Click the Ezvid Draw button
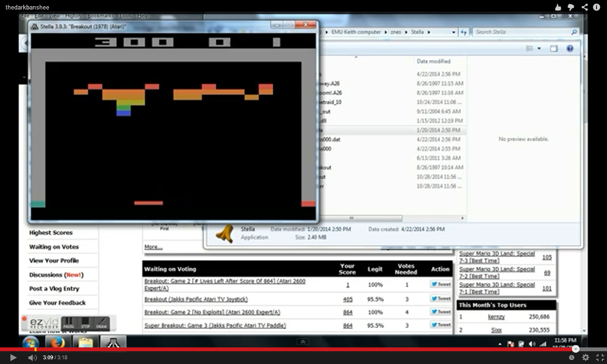 click(x=101, y=324)
